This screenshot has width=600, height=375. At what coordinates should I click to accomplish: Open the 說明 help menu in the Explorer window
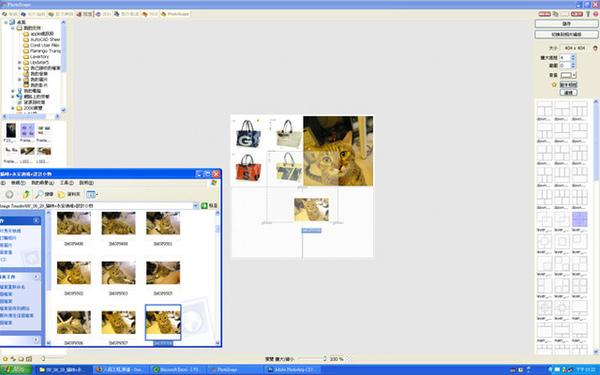click(x=86, y=183)
